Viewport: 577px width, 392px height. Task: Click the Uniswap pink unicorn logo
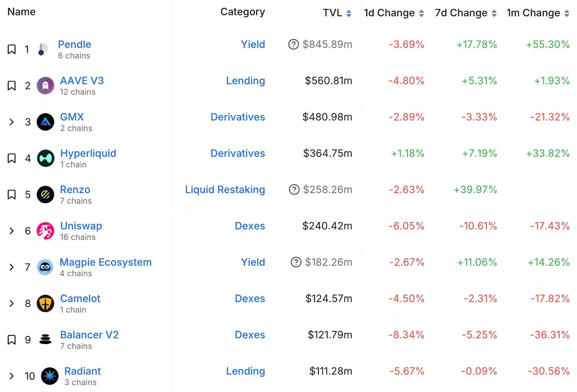pos(45,231)
